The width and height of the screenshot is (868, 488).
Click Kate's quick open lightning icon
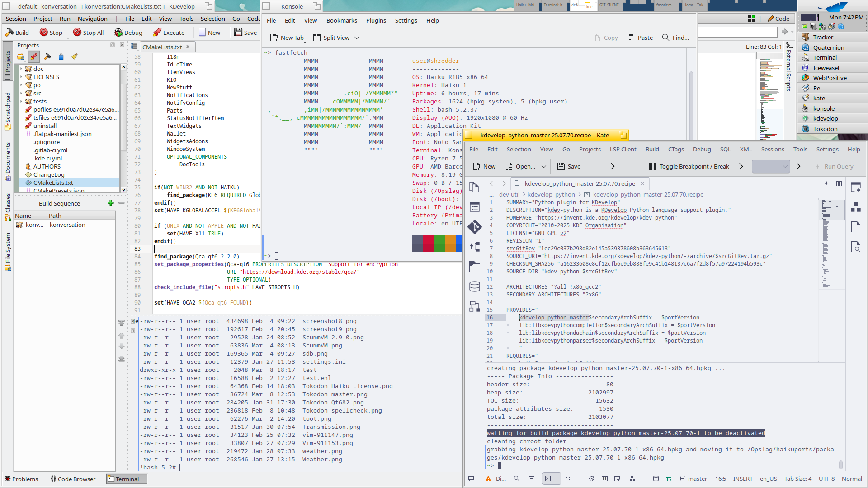826,183
